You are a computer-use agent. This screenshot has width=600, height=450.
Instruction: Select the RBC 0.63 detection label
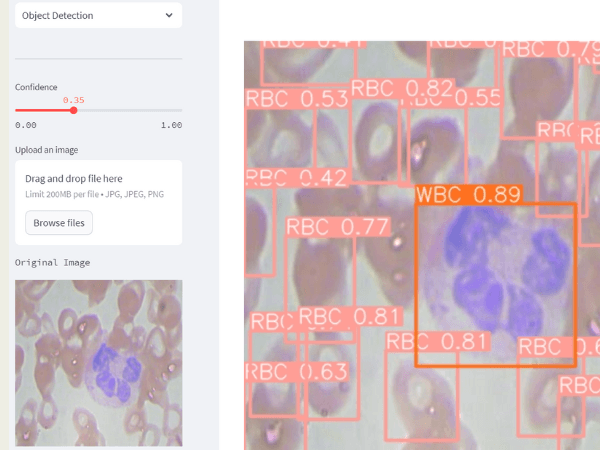(x=297, y=373)
